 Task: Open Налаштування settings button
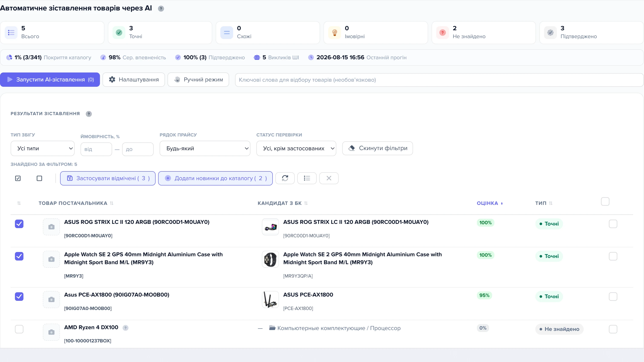click(134, 80)
